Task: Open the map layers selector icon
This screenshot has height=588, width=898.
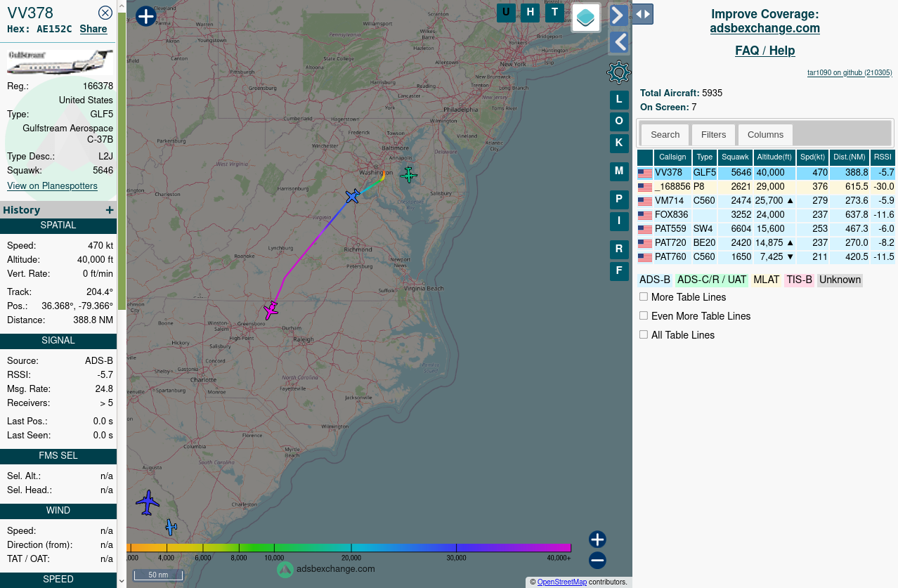Action: [586, 18]
